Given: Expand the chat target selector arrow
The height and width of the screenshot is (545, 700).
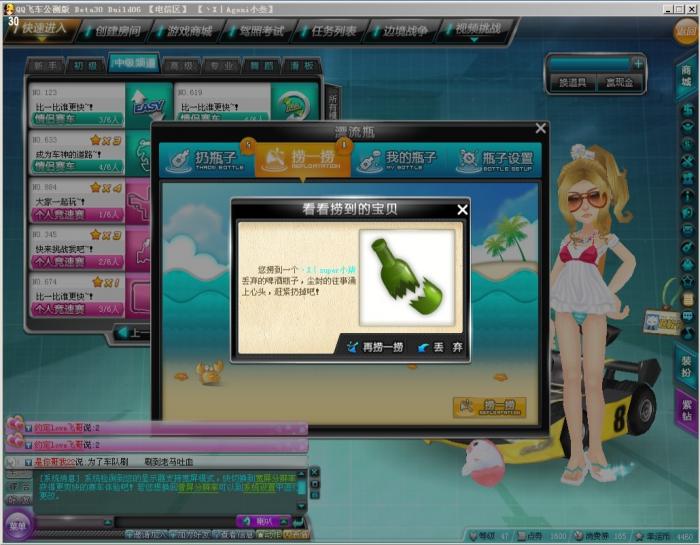Looking at the screenshot, I should tap(108, 522).
